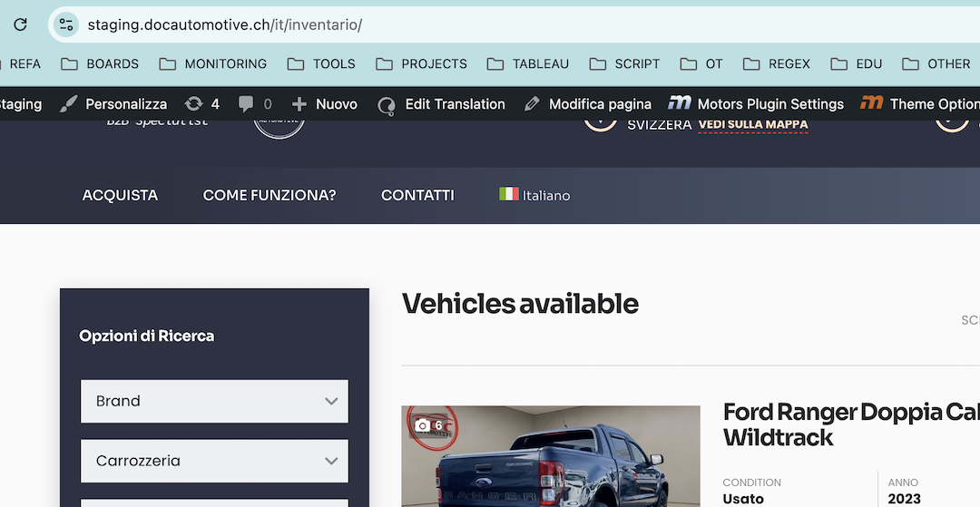The image size is (980, 507).
Task: Open Theme Options in admin bar
Action: click(920, 103)
